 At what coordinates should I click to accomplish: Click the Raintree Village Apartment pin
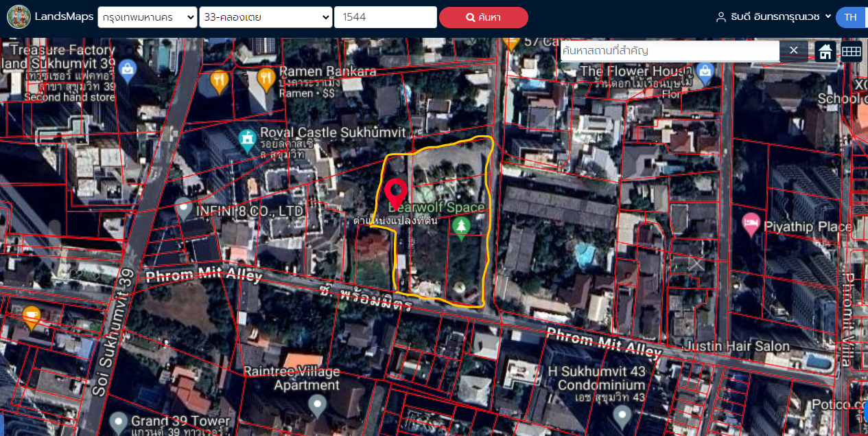click(316, 406)
